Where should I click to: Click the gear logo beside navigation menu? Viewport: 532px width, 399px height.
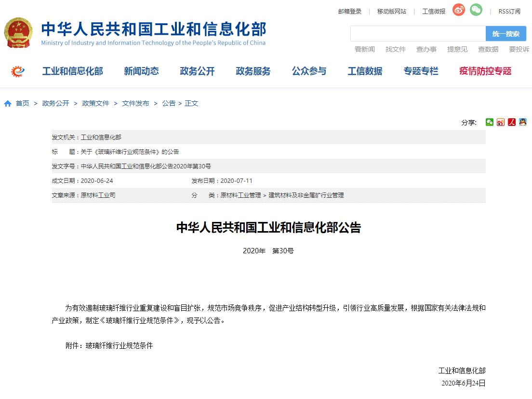pyautogui.click(x=18, y=71)
